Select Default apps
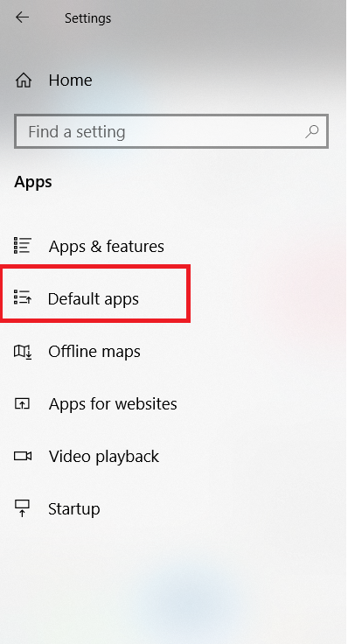 [x=94, y=298]
